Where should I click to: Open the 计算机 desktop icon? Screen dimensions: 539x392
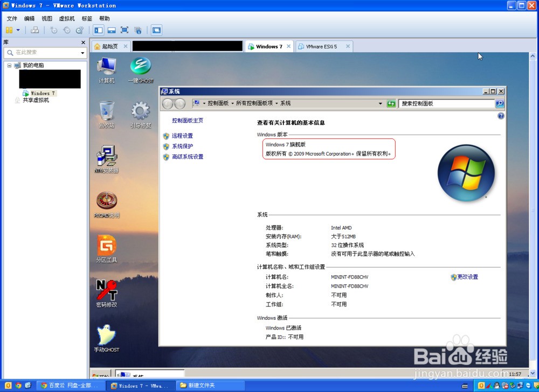pyautogui.click(x=106, y=71)
